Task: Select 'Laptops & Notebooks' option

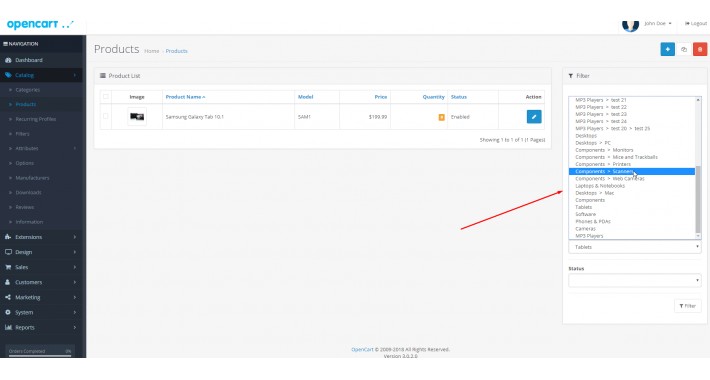Action: click(632, 186)
